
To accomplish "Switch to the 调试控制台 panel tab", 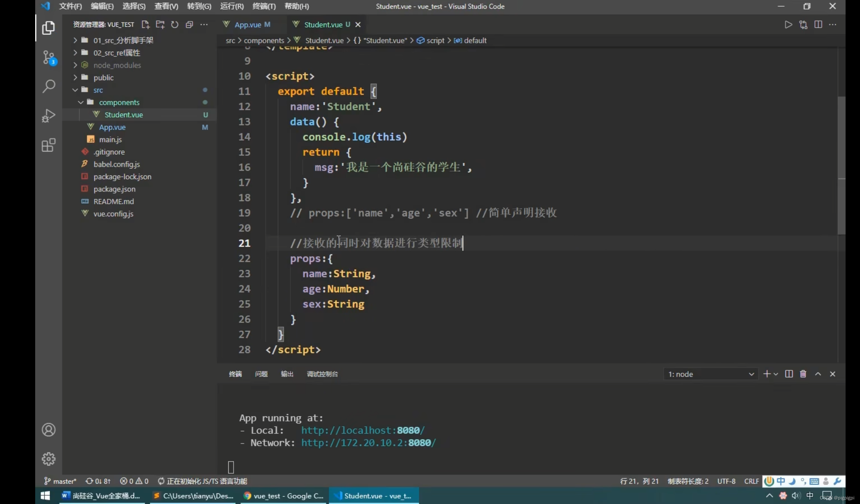I will point(322,374).
